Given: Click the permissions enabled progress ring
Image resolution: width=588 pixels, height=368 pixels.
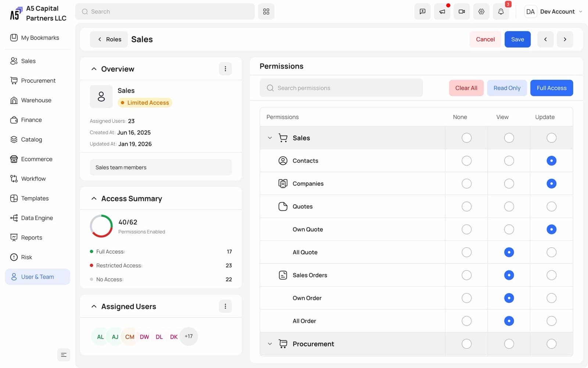Looking at the screenshot, I should click(101, 226).
